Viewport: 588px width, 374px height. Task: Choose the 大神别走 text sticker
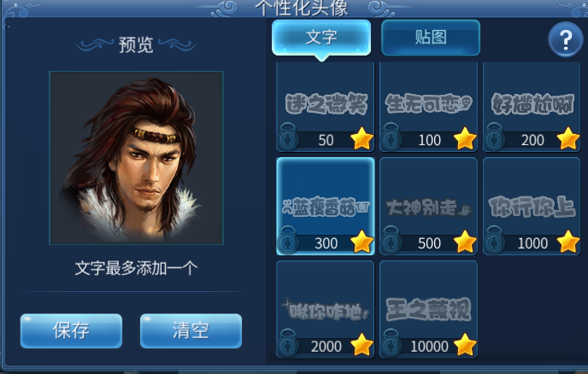429,206
